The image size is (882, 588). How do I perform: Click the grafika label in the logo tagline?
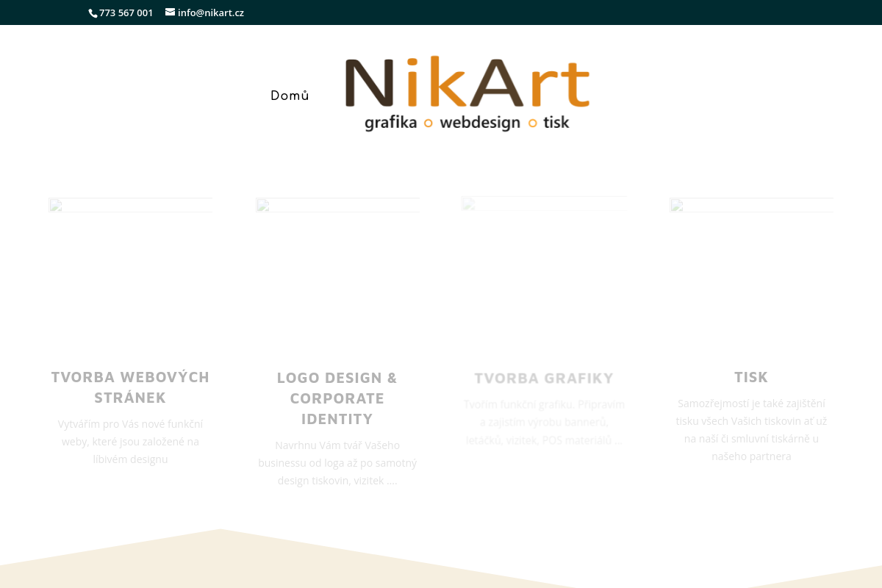[x=390, y=123]
